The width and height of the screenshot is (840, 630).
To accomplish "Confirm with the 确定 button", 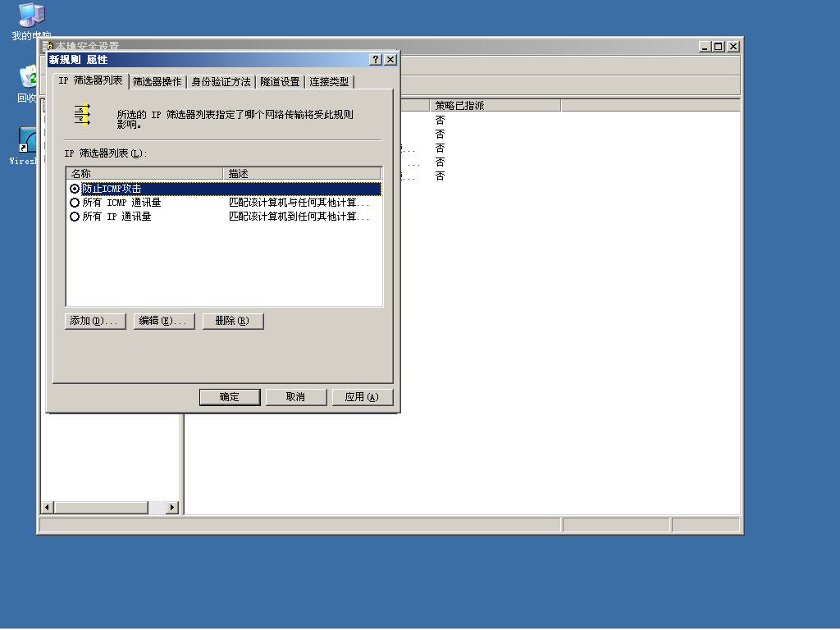I will (x=230, y=397).
